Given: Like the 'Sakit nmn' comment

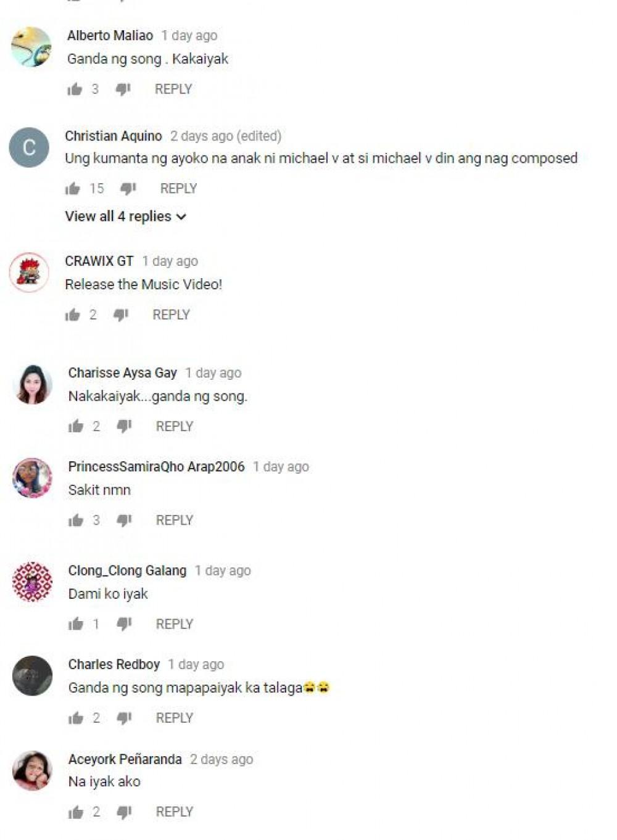Looking at the screenshot, I should tap(76, 521).
